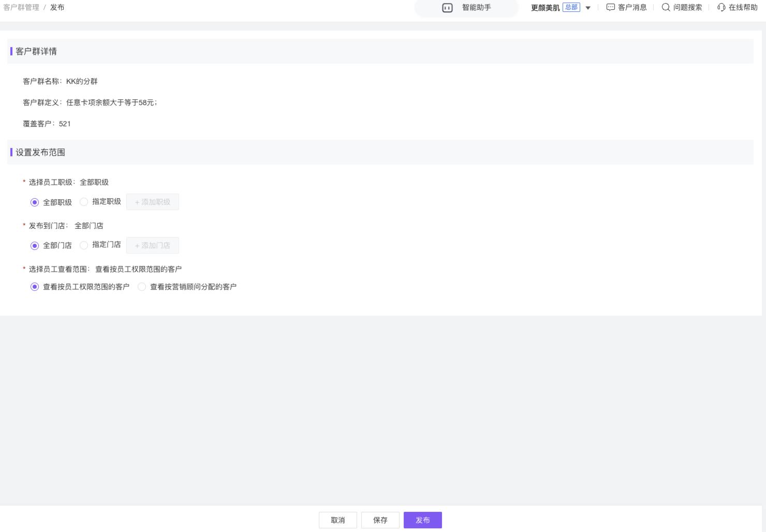The image size is (766, 532).
Task: Select 查看按员工权限范围的客户 radio option
Action: click(35, 287)
